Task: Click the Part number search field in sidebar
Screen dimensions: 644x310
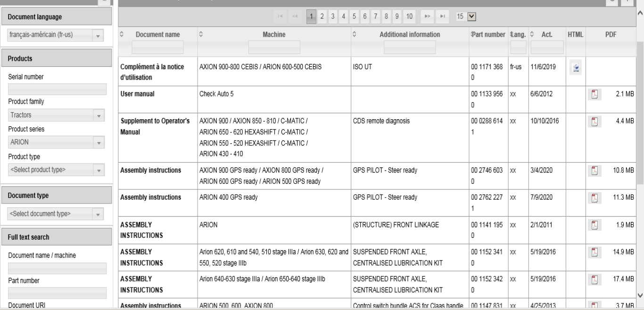Action: pos(58,293)
